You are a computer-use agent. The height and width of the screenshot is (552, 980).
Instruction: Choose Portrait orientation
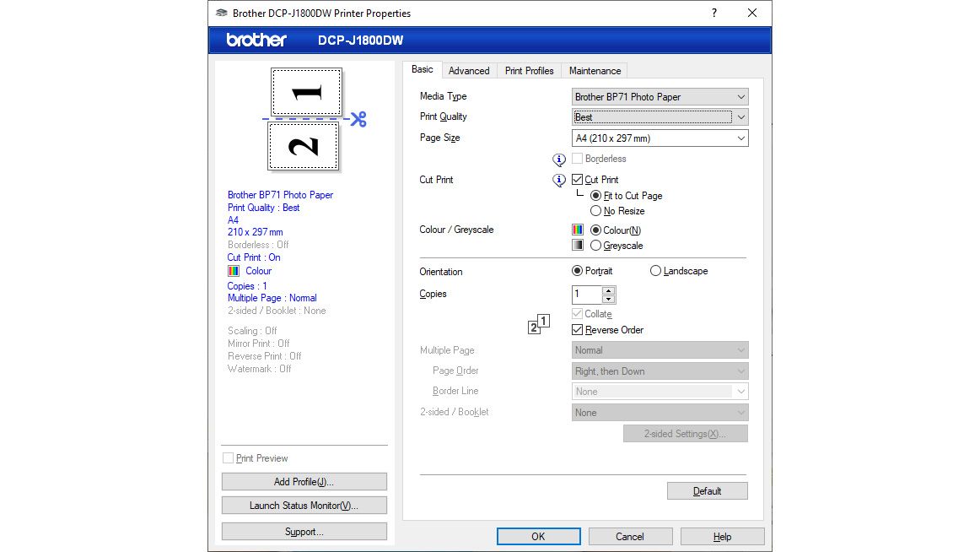[577, 271]
